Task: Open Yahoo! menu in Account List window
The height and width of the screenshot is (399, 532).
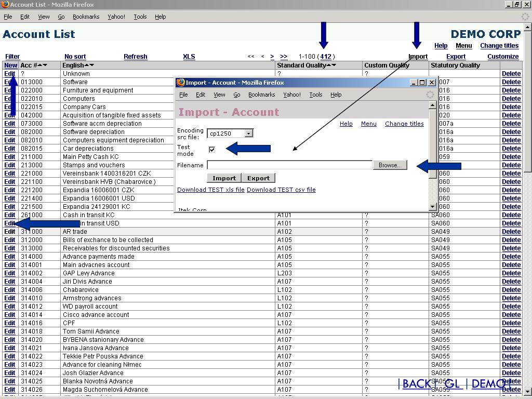Action: click(x=116, y=17)
